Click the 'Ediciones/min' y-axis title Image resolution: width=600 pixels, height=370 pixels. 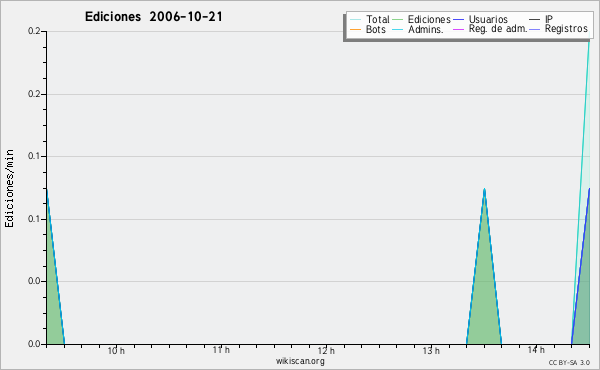[9, 188]
